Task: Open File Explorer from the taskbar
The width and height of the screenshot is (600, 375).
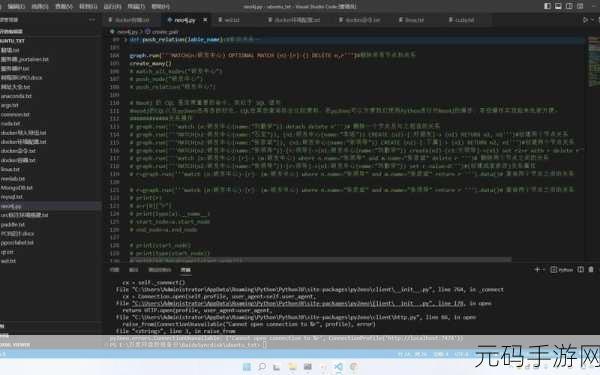Action: click(x=292, y=367)
